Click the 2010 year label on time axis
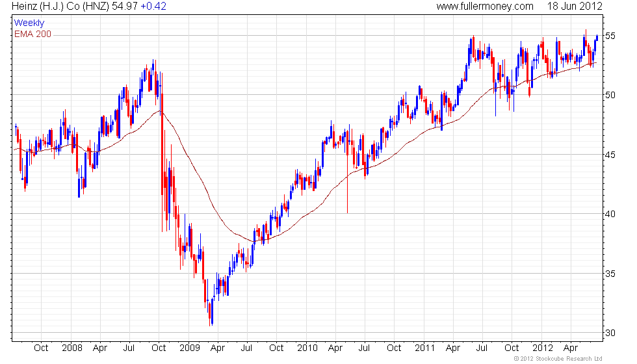The height and width of the screenshot is (364, 637). tap(307, 348)
